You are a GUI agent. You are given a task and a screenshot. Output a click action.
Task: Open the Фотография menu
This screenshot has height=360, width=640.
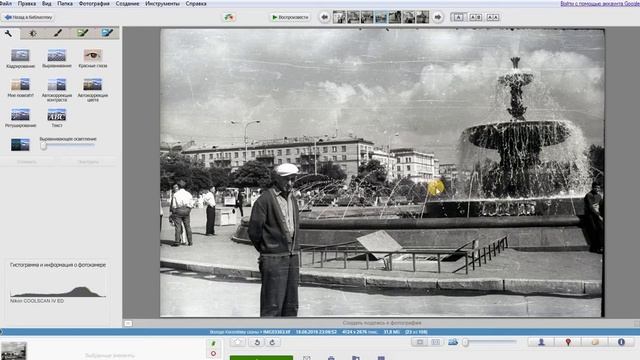click(x=94, y=4)
